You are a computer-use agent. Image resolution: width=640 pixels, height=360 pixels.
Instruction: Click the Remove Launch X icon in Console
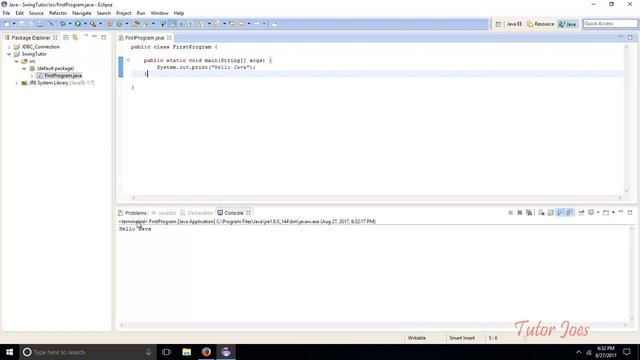pos(520,213)
